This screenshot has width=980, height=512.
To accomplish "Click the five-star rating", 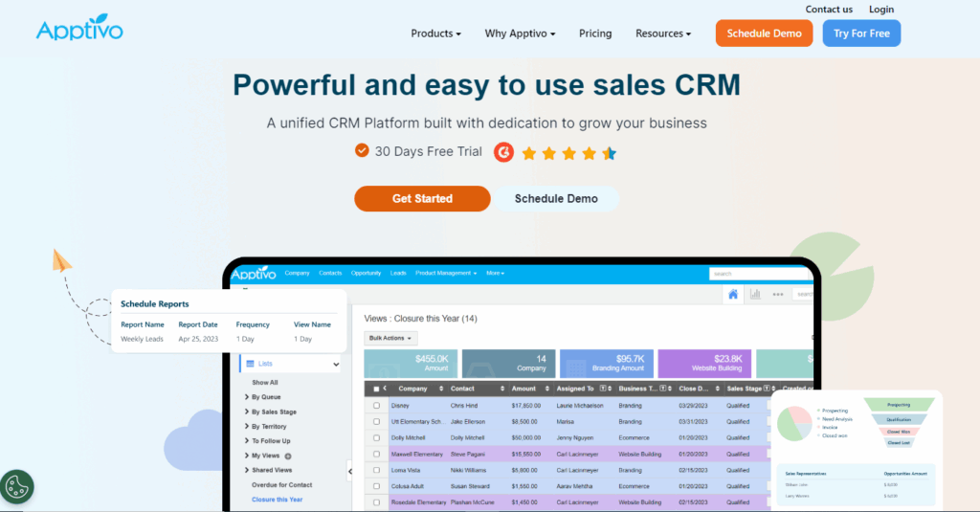I will [x=568, y=153].
